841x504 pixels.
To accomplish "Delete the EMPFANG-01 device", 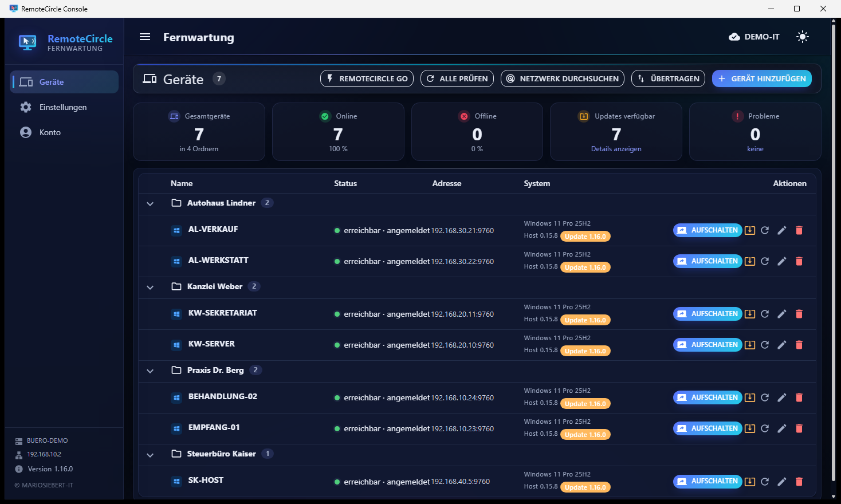I will 799,428.
